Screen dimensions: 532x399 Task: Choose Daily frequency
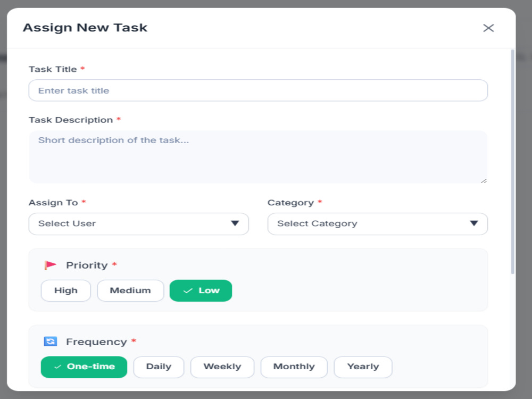tap(159, 367)
